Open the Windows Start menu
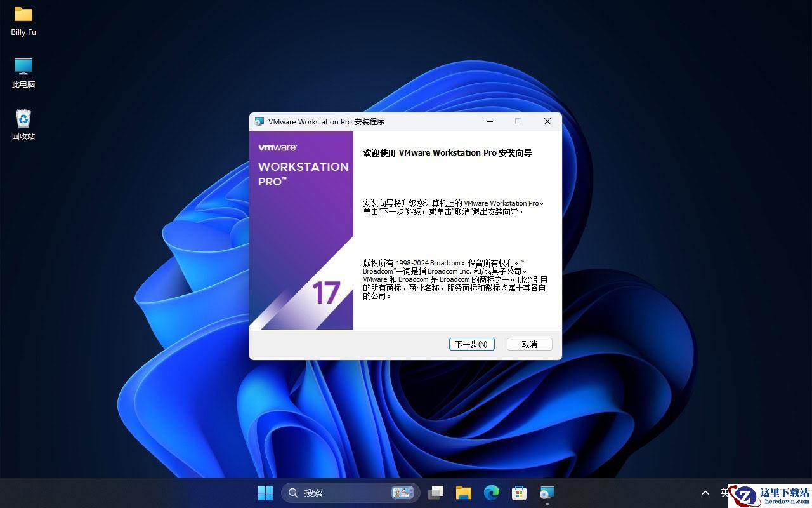 coord(265,493)
